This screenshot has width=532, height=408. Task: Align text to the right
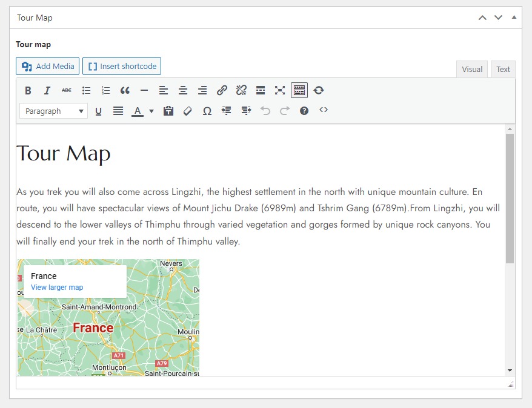pos(202,90)
